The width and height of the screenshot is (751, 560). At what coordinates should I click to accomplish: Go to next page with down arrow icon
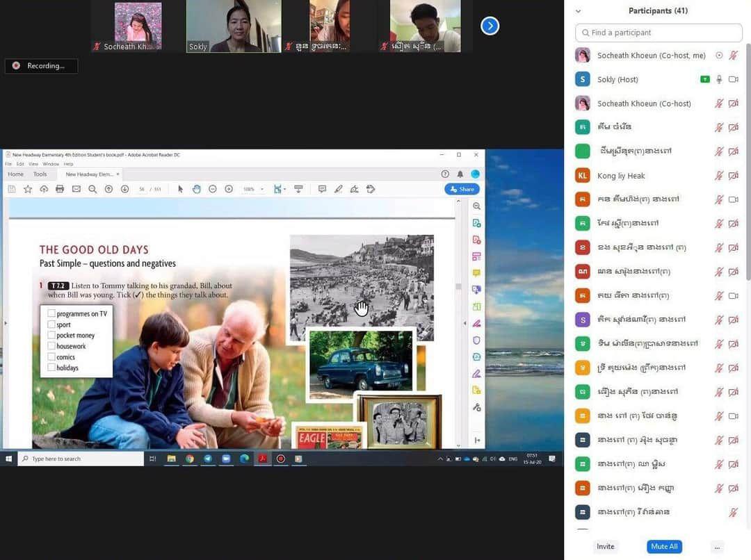tap(124, 189)
